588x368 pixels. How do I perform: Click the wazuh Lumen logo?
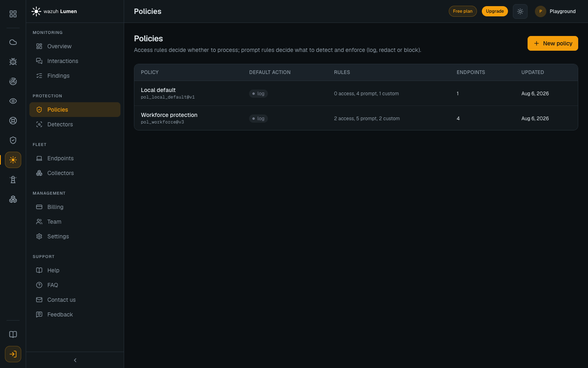coord(54,11)
